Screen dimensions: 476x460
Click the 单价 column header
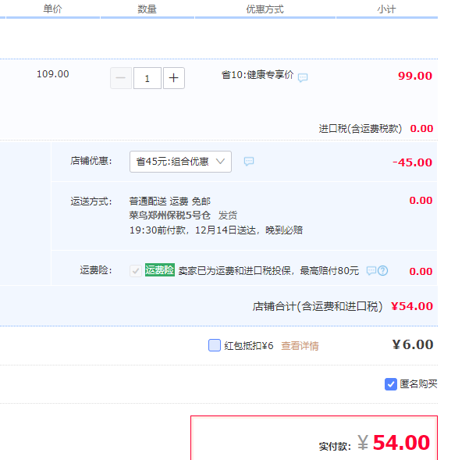(x=53, y=9)
